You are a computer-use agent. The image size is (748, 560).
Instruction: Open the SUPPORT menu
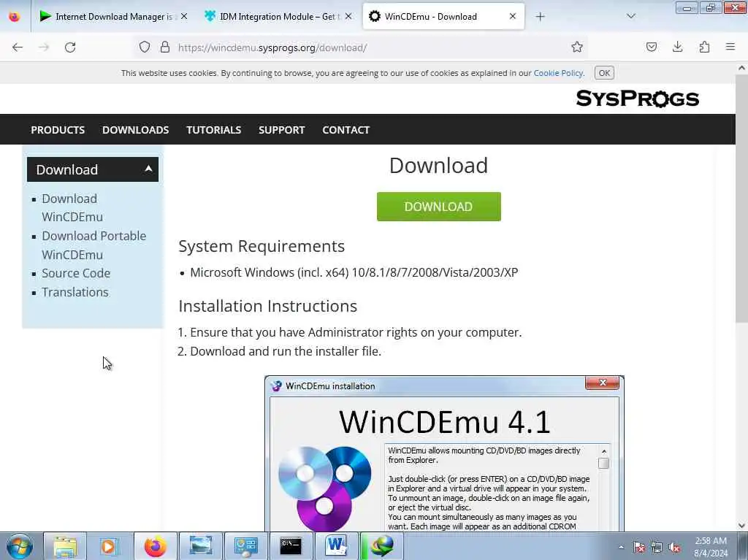[x=281, y=130]
